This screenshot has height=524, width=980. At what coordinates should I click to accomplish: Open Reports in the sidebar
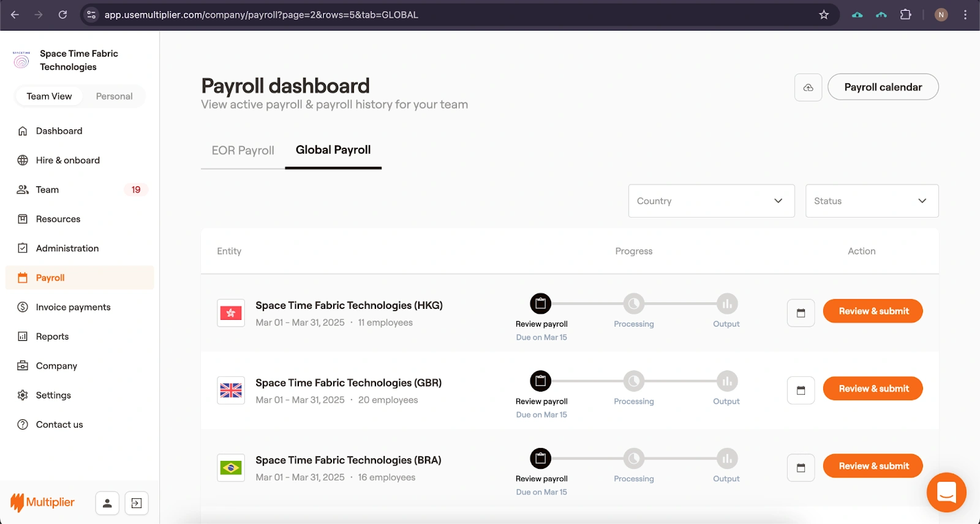click(80, 336)
